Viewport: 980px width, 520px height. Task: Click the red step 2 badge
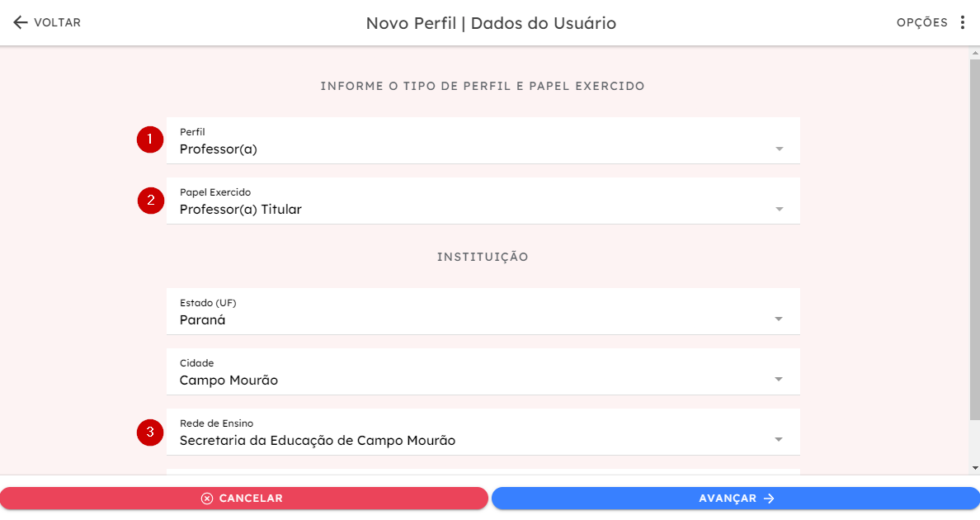[151, 201]
